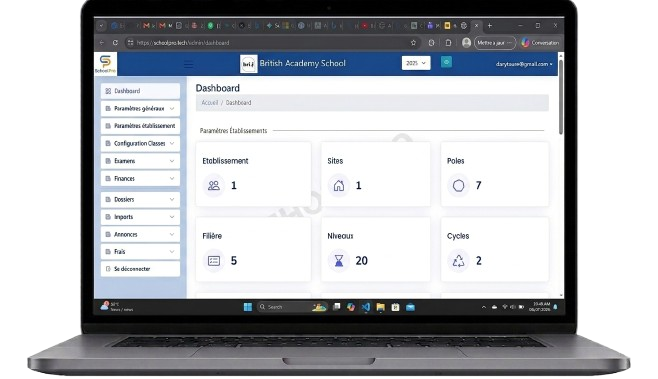
Task: Click the Sites card title
Action: coord(335,161)
